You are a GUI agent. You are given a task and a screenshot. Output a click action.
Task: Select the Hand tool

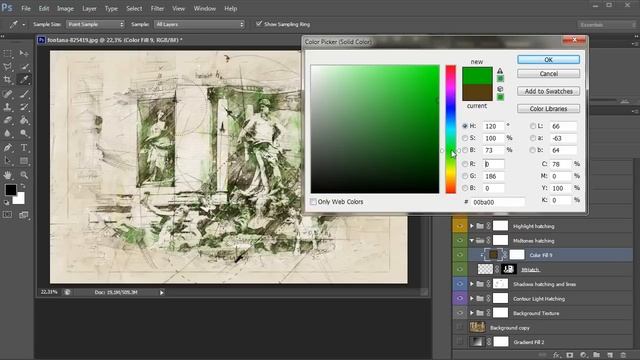(7, 175)
